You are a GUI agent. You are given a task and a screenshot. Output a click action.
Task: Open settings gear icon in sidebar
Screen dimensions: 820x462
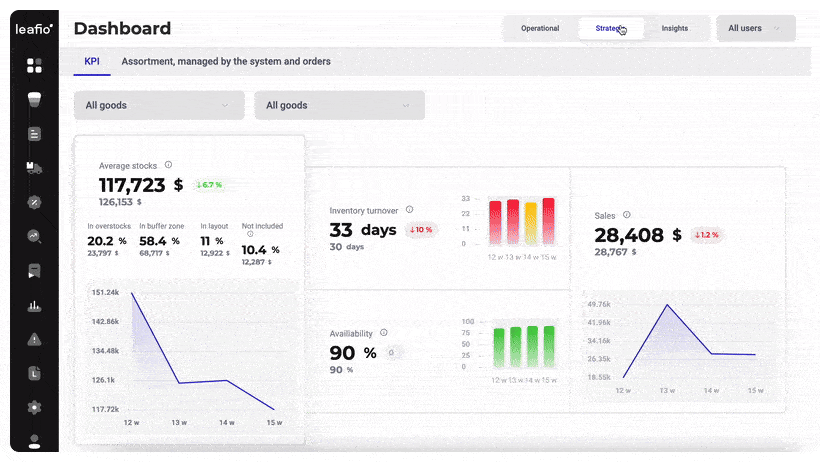pos(34,407)
